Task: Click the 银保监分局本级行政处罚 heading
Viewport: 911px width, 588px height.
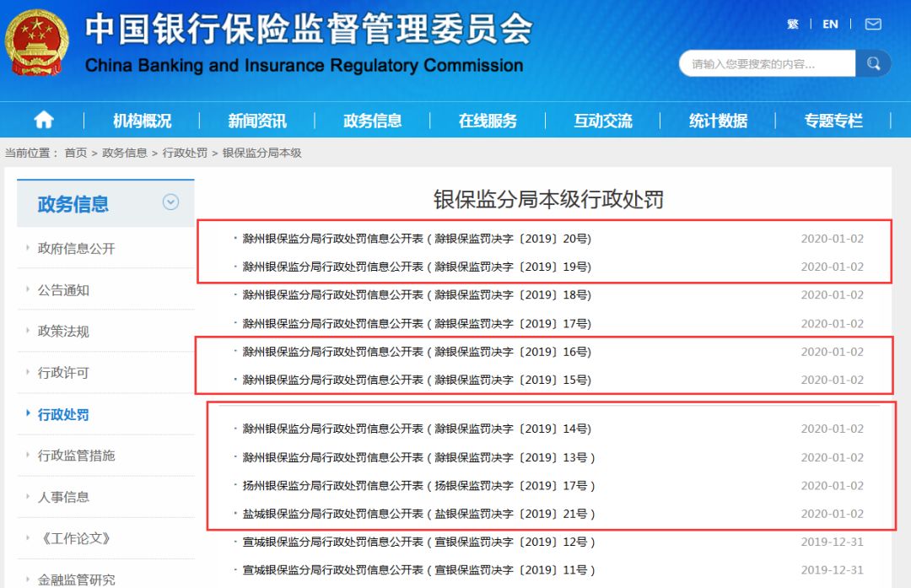Action: click(x=548, y=199)
